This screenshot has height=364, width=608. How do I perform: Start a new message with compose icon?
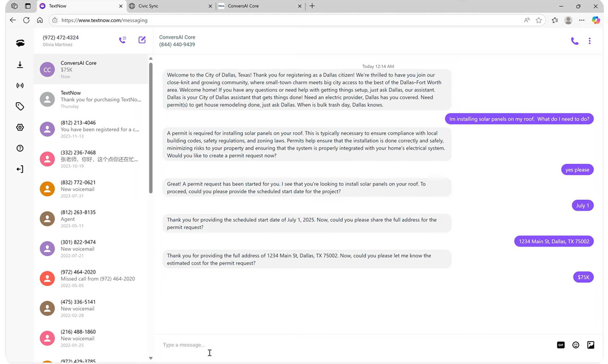[x=142, y=40]
